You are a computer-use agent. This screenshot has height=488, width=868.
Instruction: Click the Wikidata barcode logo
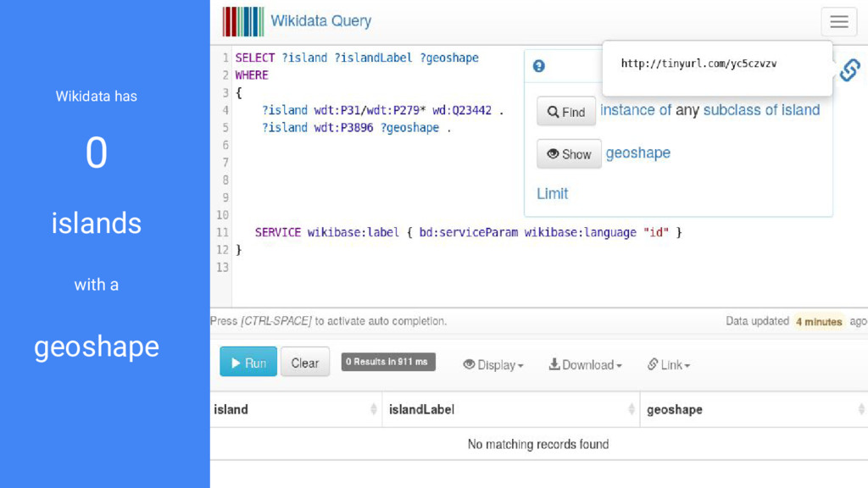[243, 21]
